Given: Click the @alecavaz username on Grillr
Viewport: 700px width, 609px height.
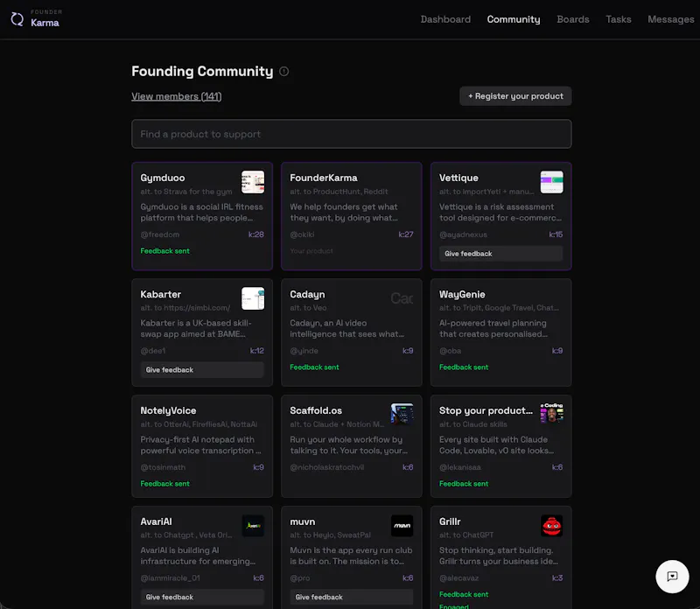Looking at the screenshot, I should point(458,577).
